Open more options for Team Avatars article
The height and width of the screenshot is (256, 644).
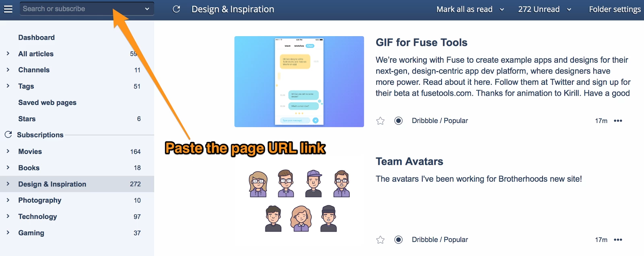pyautogui.click(x=618, y=240)
